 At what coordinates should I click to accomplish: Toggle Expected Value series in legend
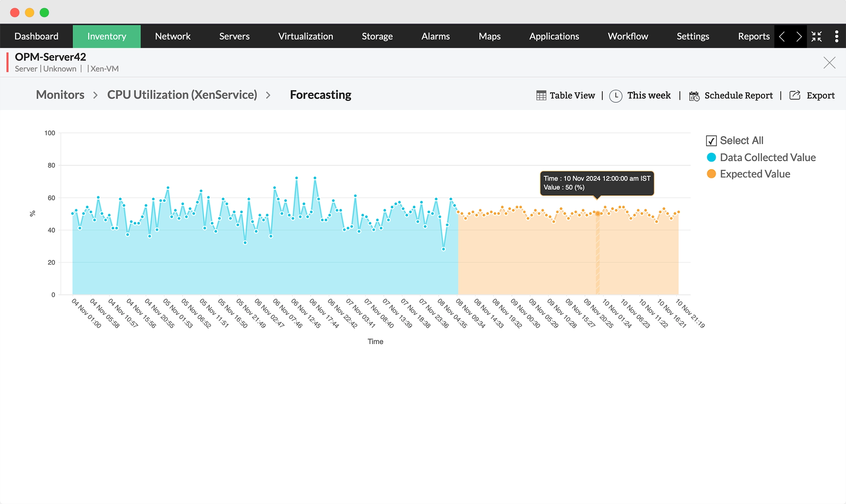click(x=755, y=174)
